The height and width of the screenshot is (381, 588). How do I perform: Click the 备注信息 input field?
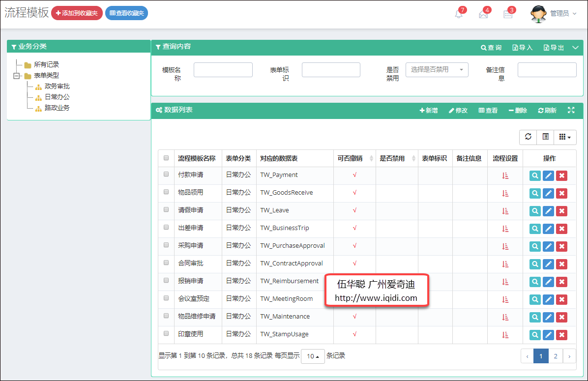pos(547,70)
